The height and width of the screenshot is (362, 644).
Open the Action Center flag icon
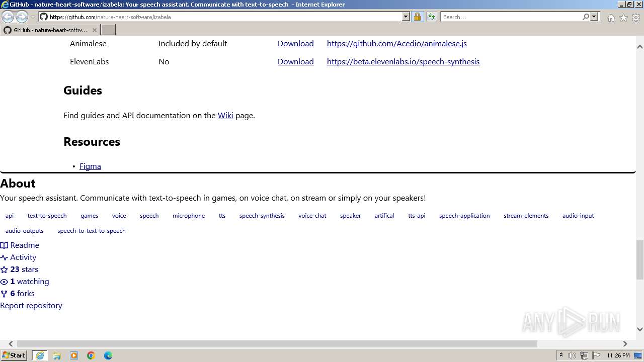click(596, 355)
